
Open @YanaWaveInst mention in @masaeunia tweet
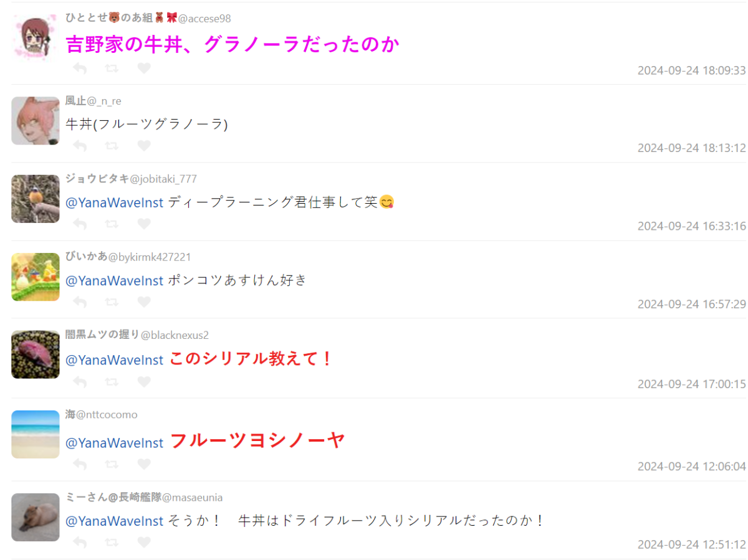coord(115,521)
